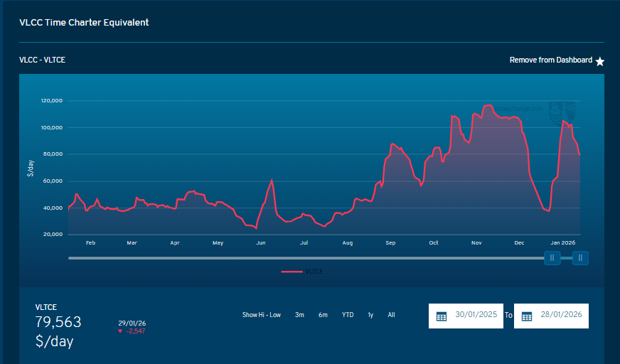Click the right handle of the range slider
The height and width of the screenshot is (364, 620).
click(x=580, y=258)
